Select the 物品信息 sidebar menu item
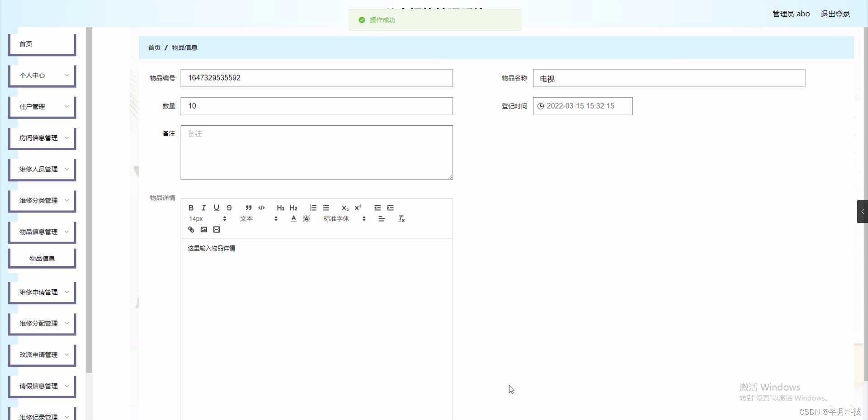Image resolution: width=868 pixels, height=420 pixels. [x=42, y=258]
